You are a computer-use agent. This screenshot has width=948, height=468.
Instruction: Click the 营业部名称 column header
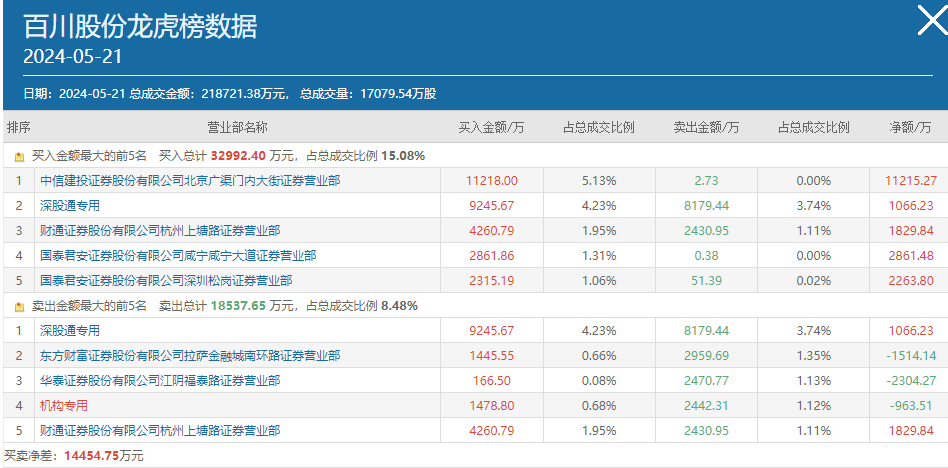click(238, 128)
